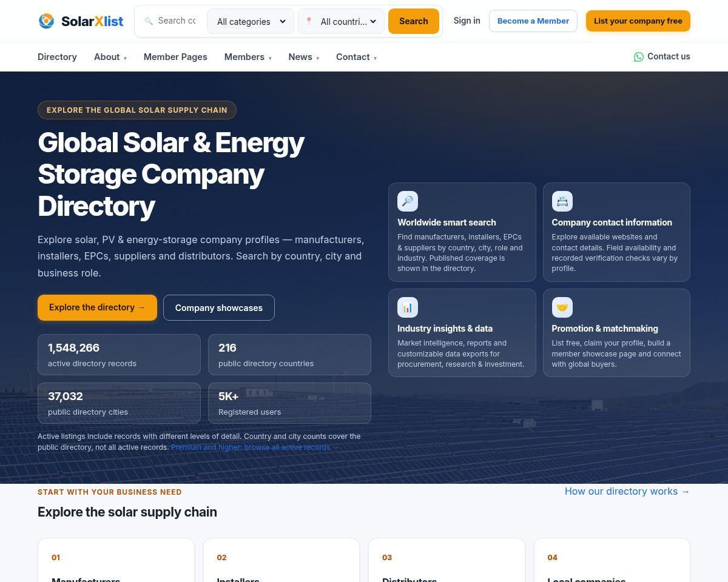The width and height of the screenshot is (728, 582).
Task: Click the Worldwide smart search card title
Action: click(x=447, y=222)
